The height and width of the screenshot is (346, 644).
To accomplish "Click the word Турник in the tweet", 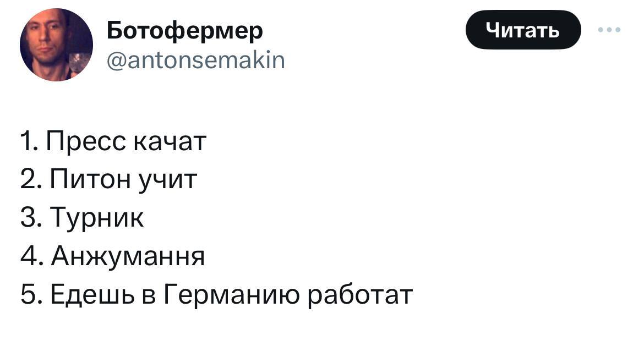I will (97, 218).
